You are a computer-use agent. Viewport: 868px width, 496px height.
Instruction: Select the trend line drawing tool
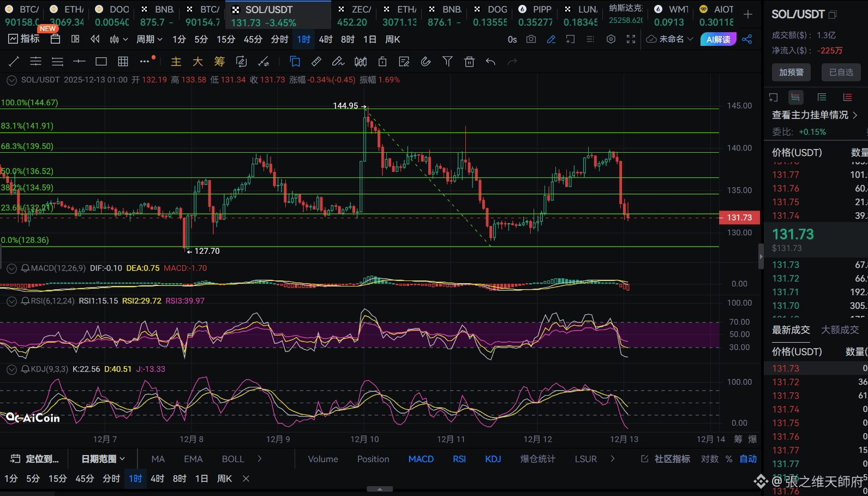pyautogui.click(x=14, y=62)
